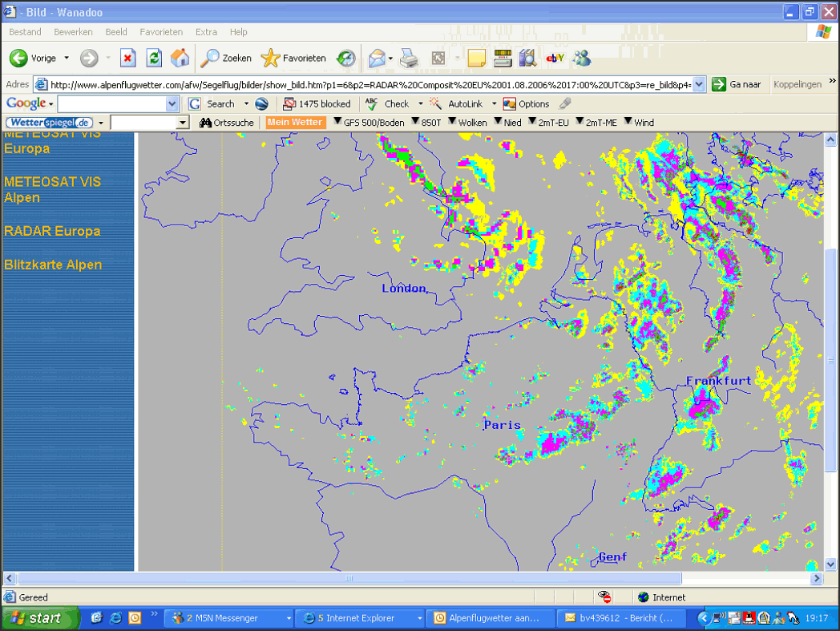Click the Blitzkarte Alpen link
840x631 pixels.
pos(53,265)
